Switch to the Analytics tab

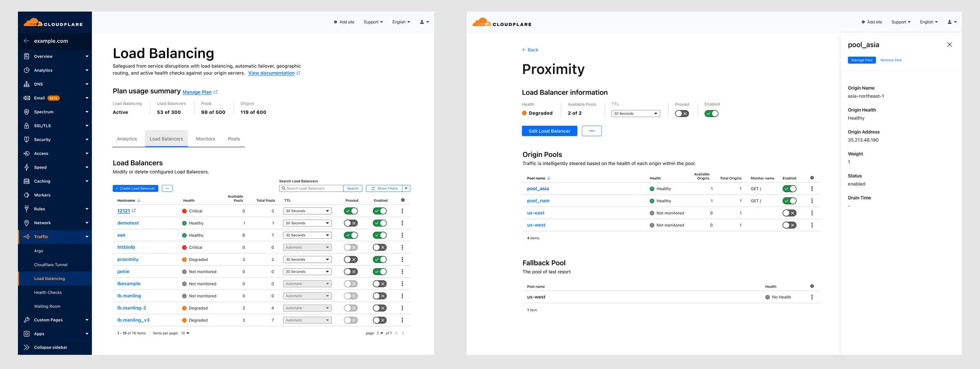click(127, 139)
